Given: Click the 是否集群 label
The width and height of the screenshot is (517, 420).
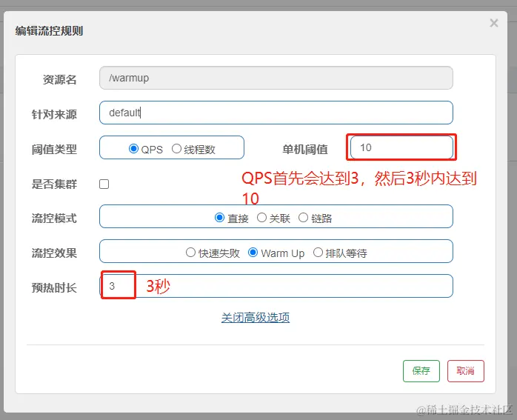Looking at the screenshot, I should (54, 184).
